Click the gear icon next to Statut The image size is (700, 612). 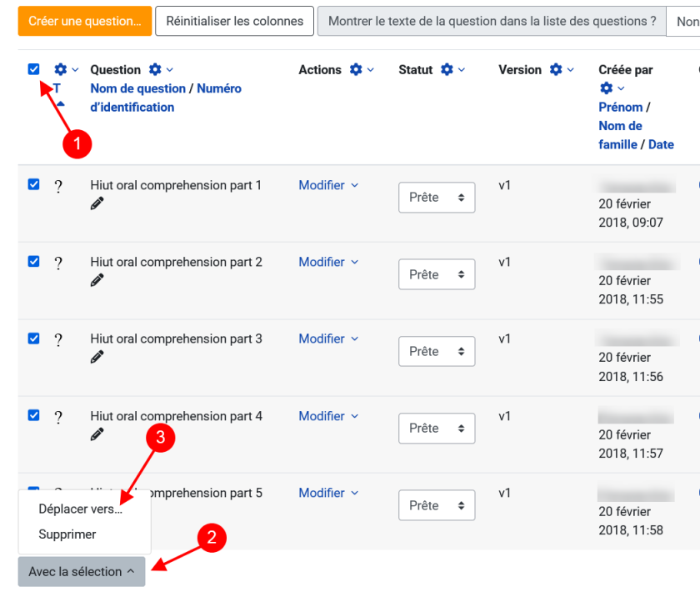pos(447,70)
